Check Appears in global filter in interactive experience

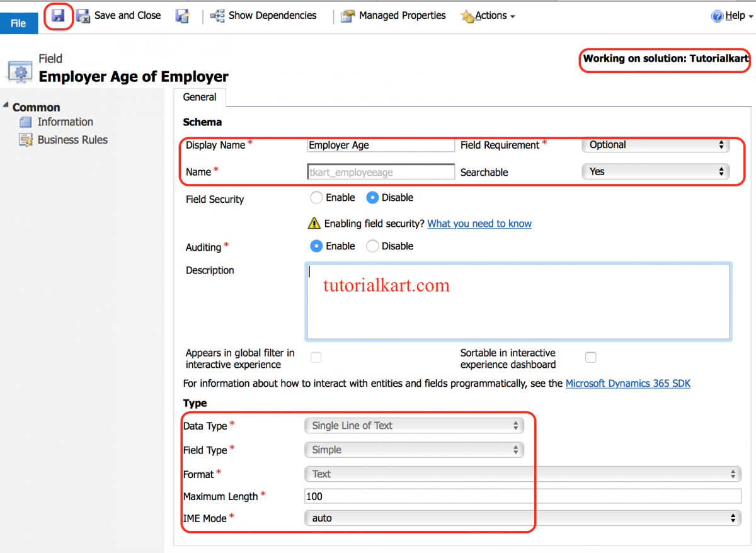(316, 357)
